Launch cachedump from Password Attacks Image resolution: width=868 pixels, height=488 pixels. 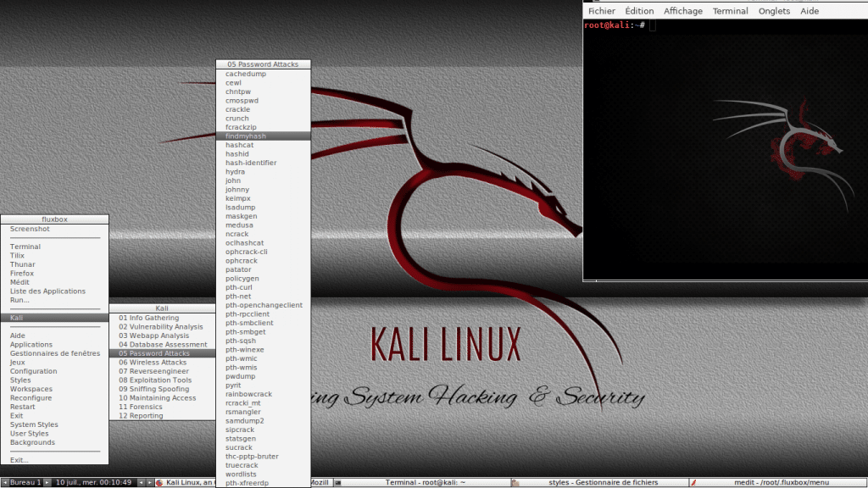[x=263, y=74]
